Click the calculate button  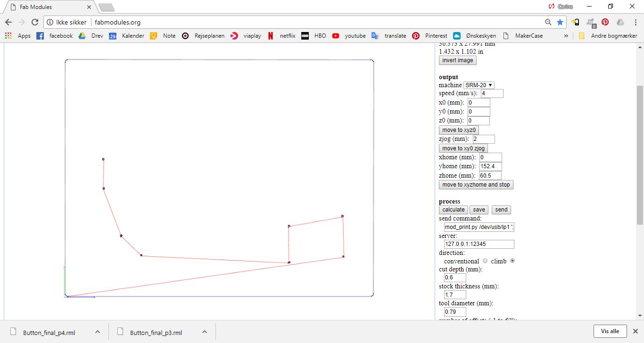click(x=454, y=210)
